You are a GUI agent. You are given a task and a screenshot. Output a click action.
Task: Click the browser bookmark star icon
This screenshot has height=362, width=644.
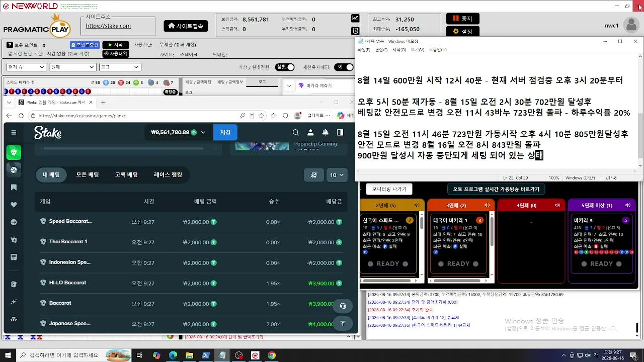click(261, 116)
